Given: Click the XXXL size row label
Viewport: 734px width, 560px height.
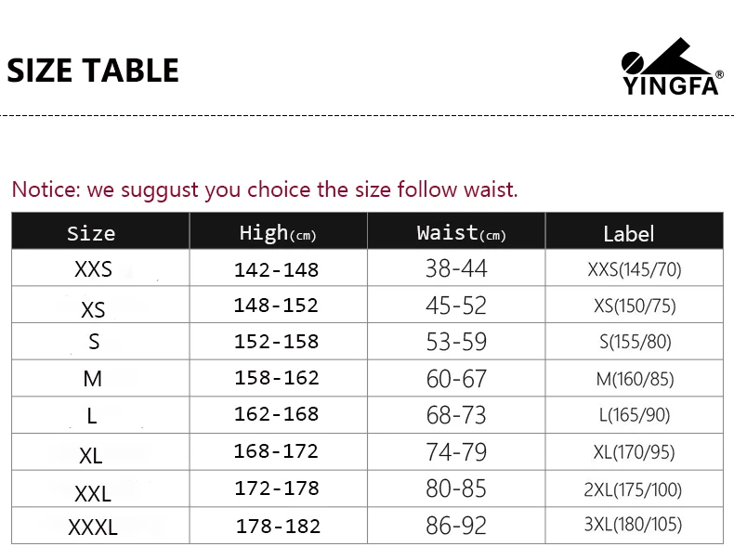Looking at the screenshot, I should (x=93, y=527).
